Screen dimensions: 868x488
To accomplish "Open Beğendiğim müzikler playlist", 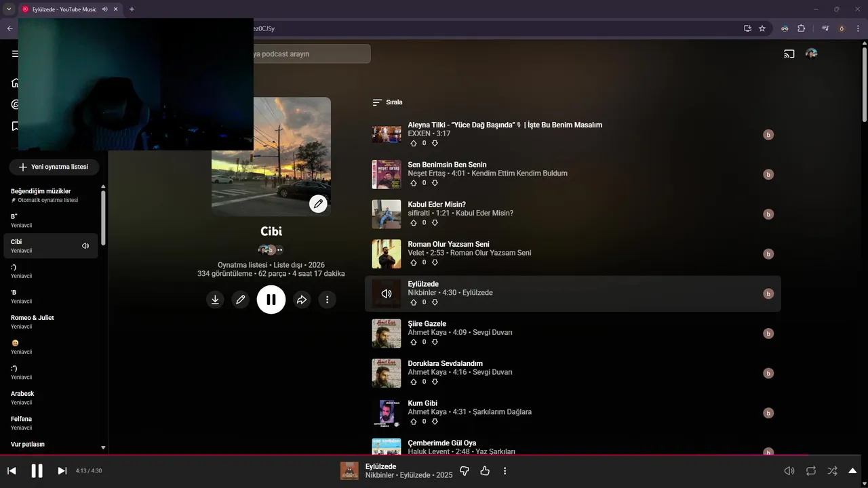I will coord(51,195).
